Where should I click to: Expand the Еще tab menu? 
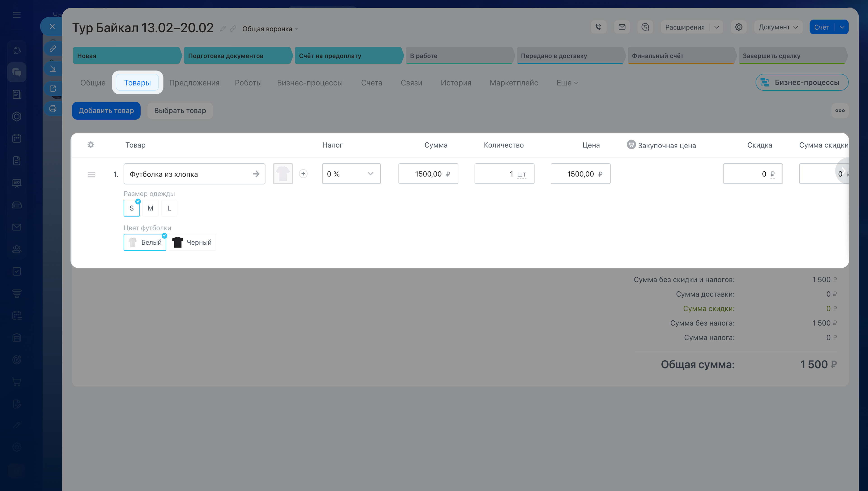point(567,83)
